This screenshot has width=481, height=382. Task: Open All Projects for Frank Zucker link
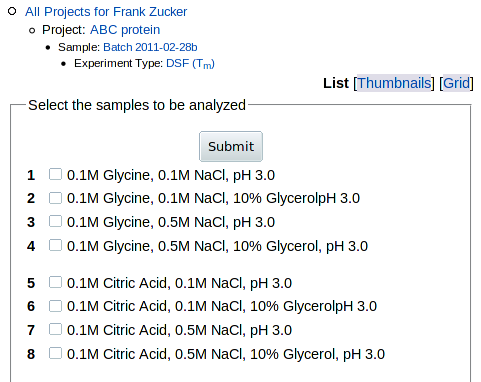tap(106, 12)
